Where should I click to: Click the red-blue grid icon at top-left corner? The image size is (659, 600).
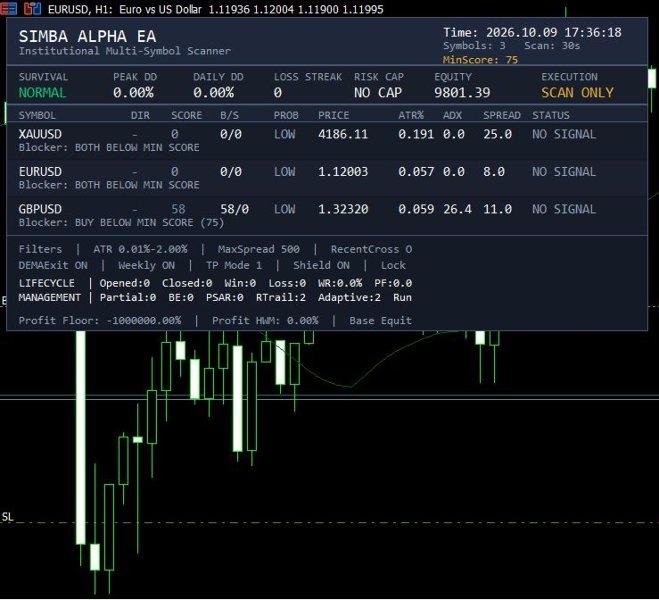8,8
